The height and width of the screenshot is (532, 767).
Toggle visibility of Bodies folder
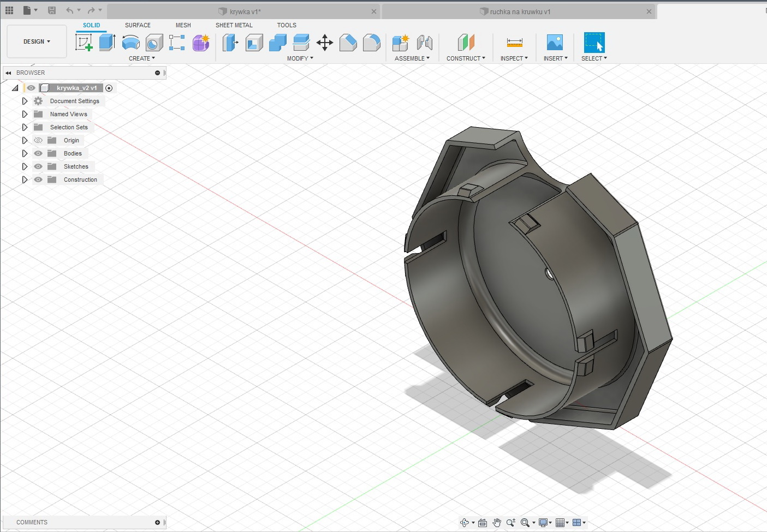point(38,153)
